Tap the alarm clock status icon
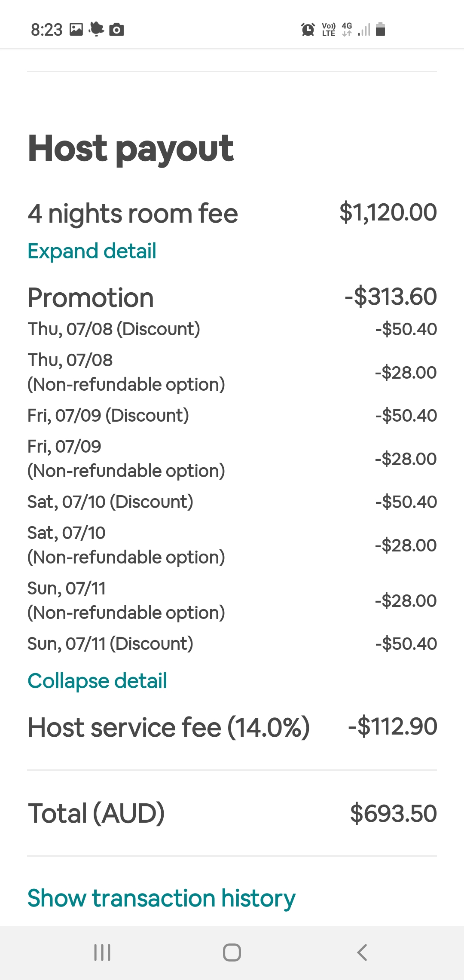 coord(308,30)
